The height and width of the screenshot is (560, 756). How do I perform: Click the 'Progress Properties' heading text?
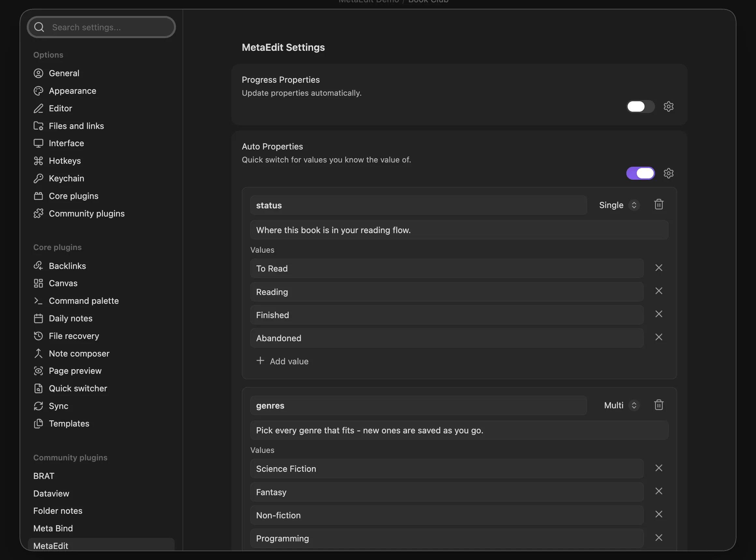281,80
